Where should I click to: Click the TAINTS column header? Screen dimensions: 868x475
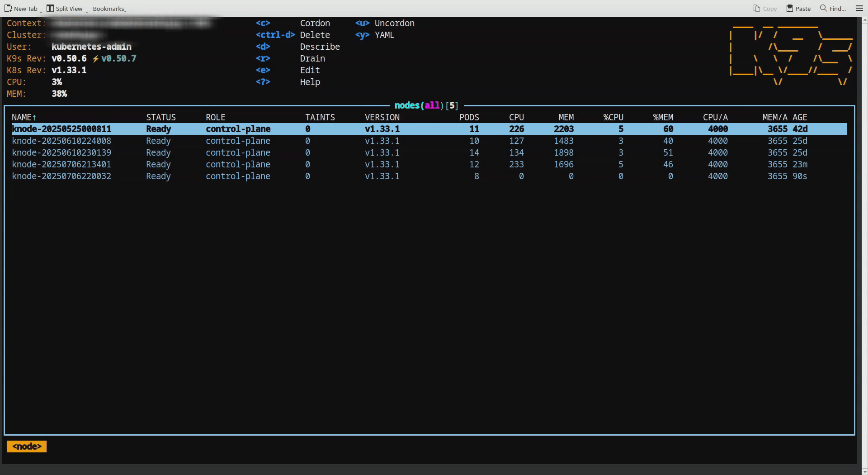tap(320, 117)
